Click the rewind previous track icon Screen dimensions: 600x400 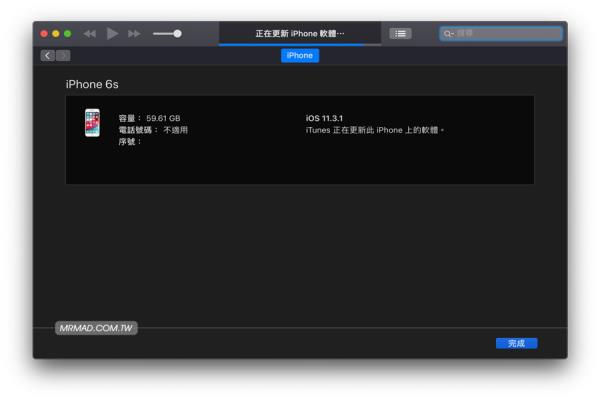[90, 34]
